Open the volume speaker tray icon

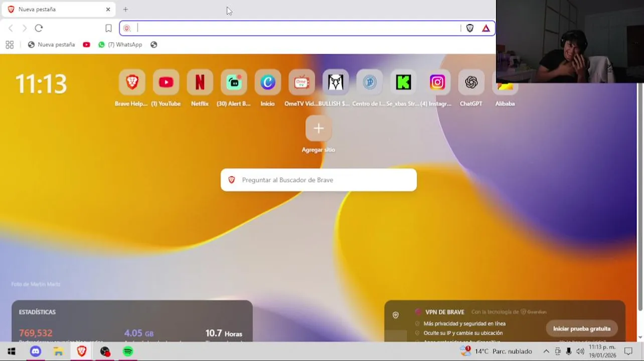(x=580, y=351)
